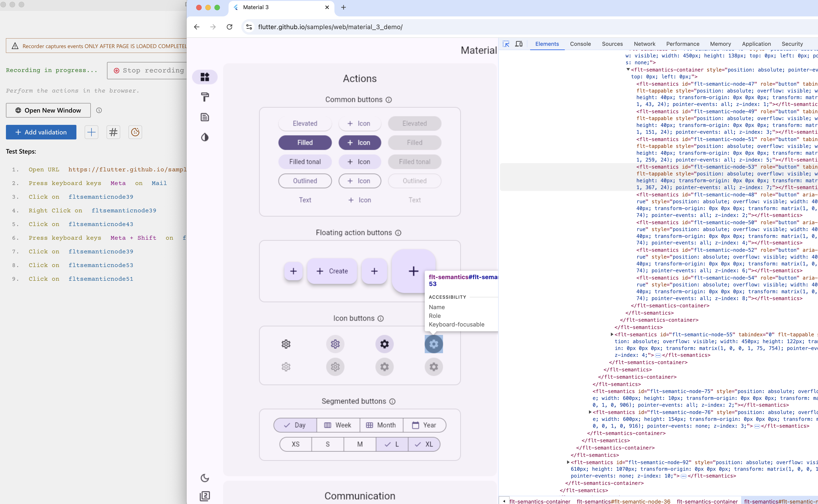818x504 pixels.
Task: Reload the page in the browser toolbar
Action: [229, 27]
